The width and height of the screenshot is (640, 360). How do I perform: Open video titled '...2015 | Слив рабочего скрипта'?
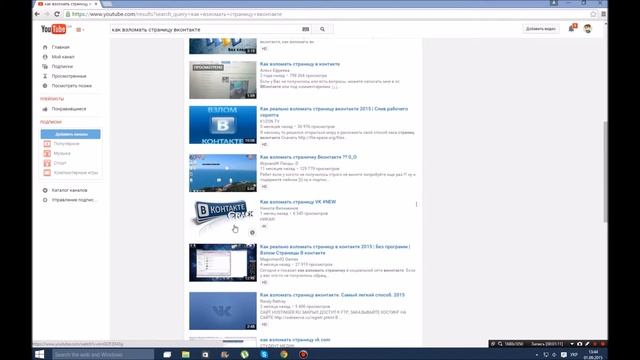point(333,112)
